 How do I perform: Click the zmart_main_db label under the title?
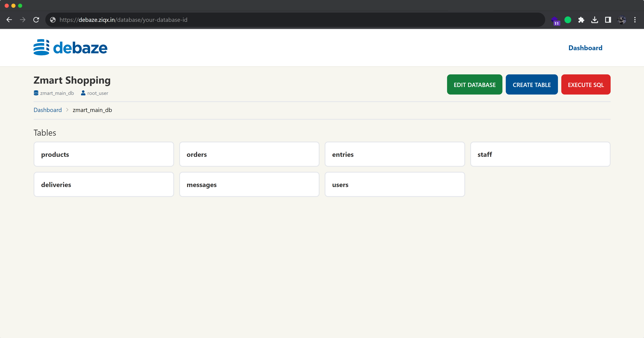[57, 93]
